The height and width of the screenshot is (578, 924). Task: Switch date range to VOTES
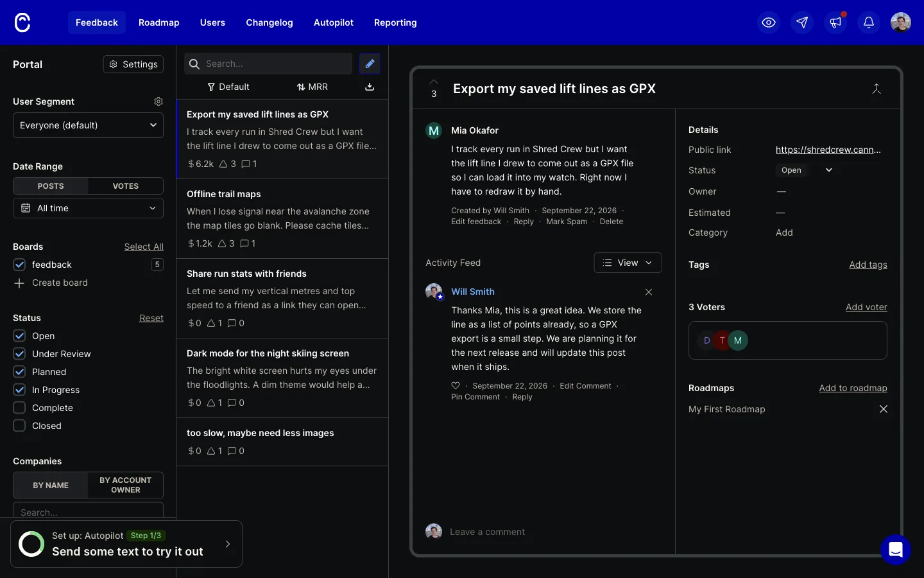[126, 186]
